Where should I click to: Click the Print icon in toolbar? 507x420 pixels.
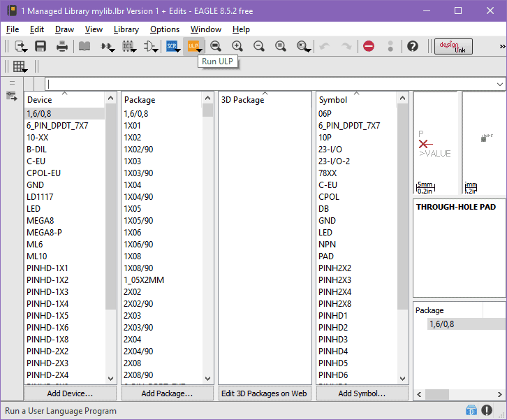coord(62,46)
